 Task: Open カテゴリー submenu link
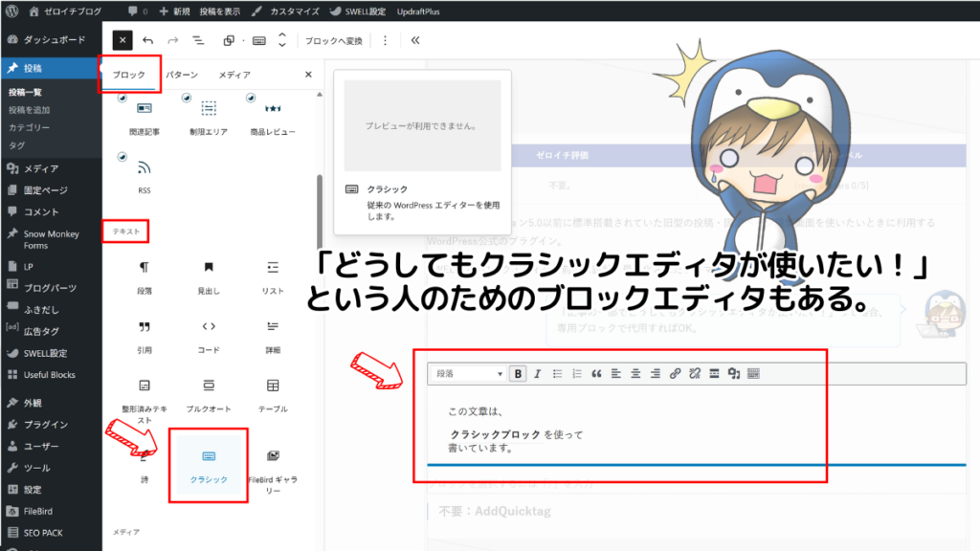coord(30,127)
